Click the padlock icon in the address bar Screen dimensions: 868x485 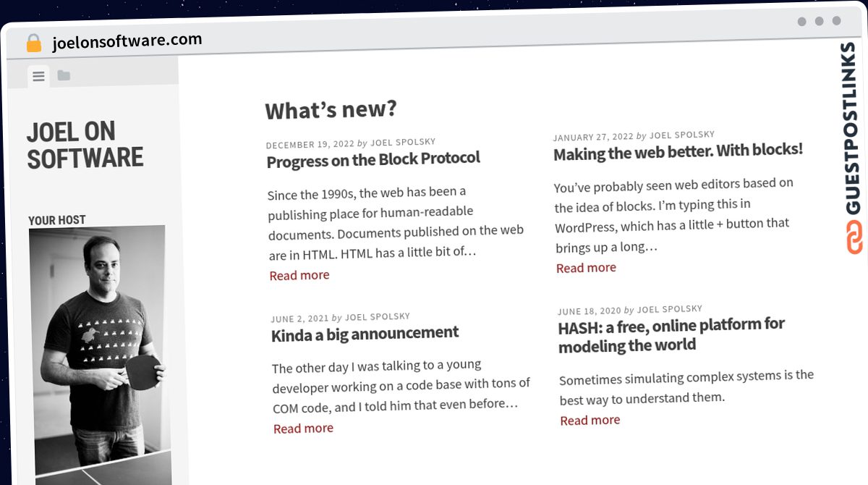tap(34, 43)
